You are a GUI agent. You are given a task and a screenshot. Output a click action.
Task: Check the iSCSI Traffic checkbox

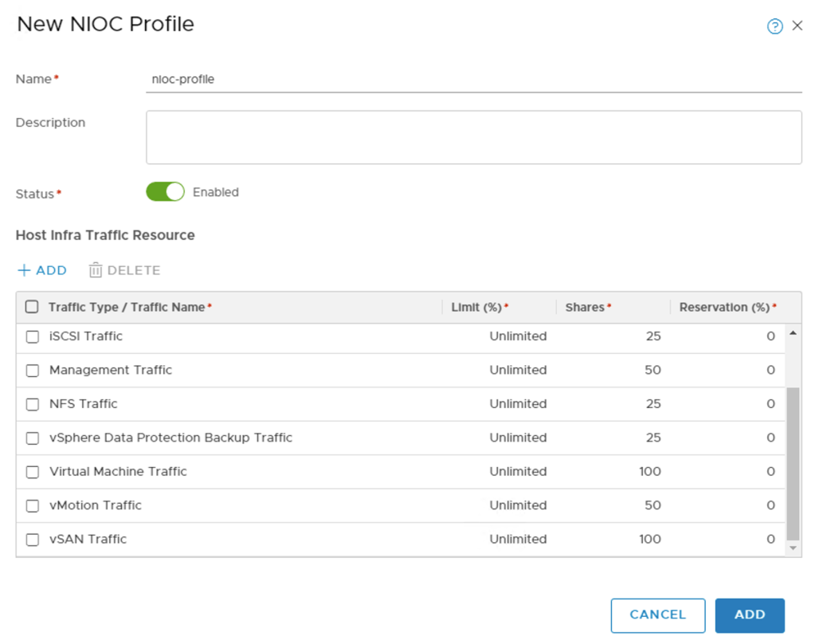click(x=32, y=336)
